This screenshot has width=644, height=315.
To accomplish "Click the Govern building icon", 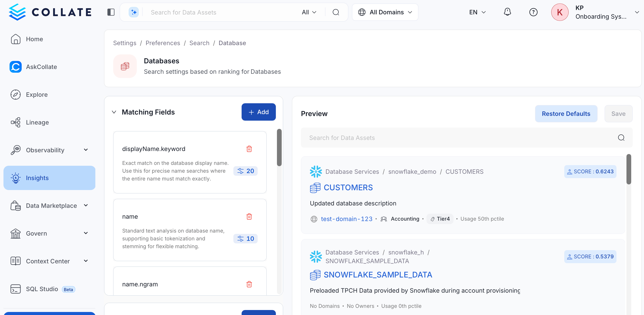I will coord(16,233).
